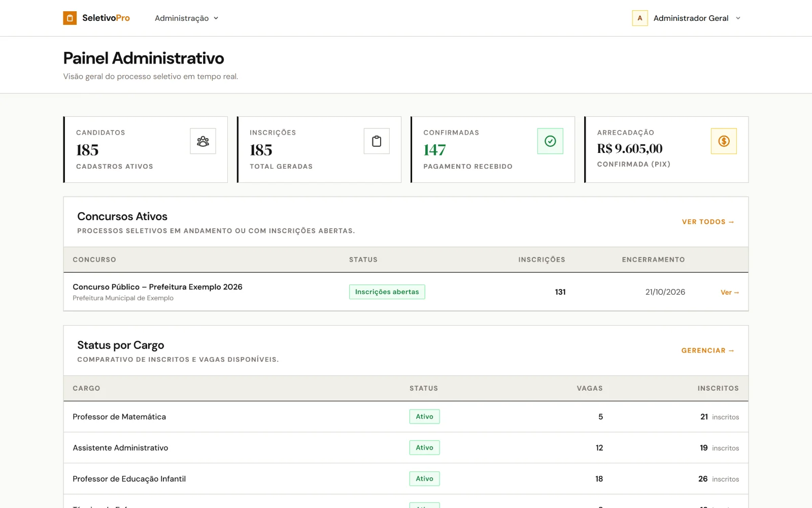
Task: Click Ver link for Prefeitura Exemplo concurso
Action: point(730,293)
